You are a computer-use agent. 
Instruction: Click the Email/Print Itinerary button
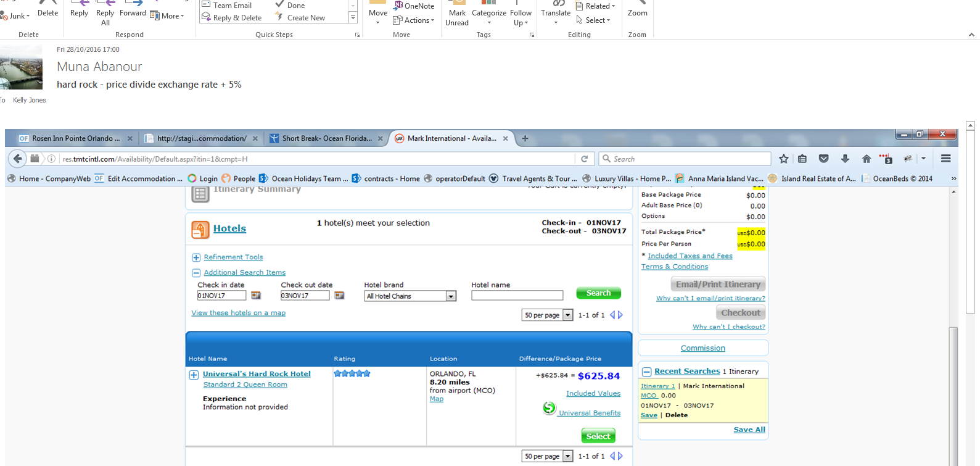[718, 284]
